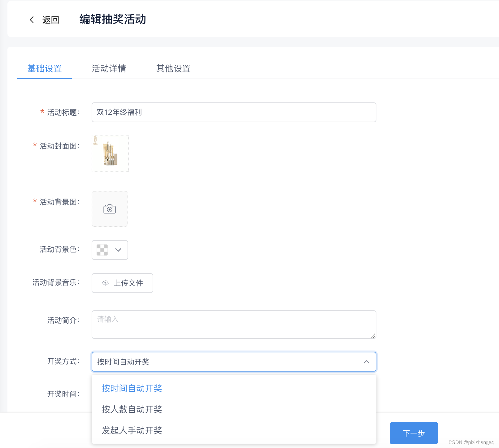This screenshot has width=499, height=448.
Task: Click the 编辑抽奖活动 page title
Action: pos(113,19)
